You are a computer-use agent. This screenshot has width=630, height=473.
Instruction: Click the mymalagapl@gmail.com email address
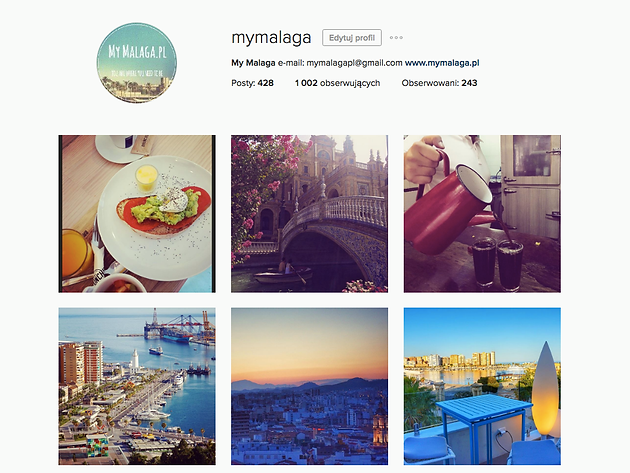coord(354,63)
